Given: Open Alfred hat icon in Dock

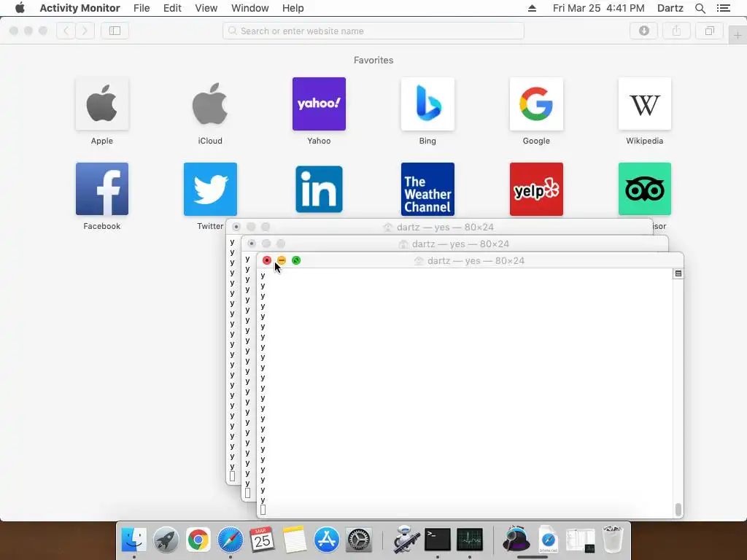Looking at the screenshot, I should (516, 540).
